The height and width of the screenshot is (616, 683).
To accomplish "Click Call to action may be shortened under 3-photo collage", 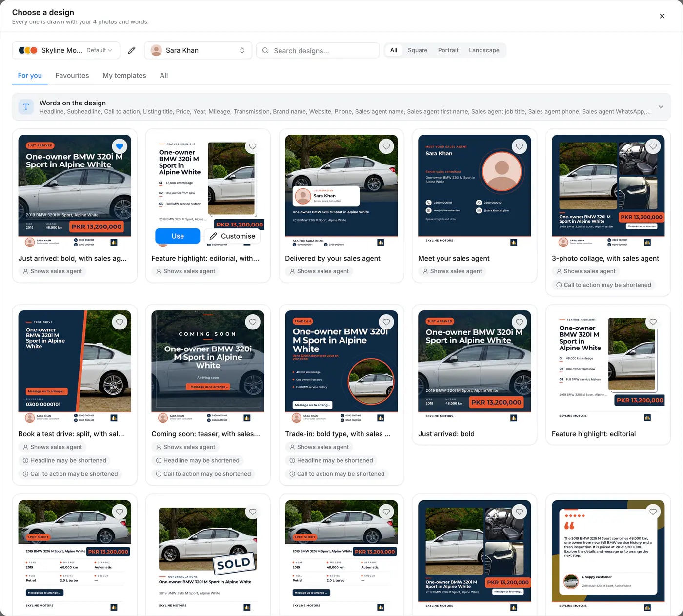I will click(603, 285).
